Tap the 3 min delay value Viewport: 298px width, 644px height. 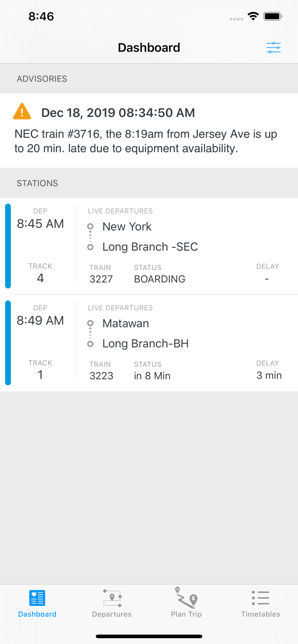(269, 375)
